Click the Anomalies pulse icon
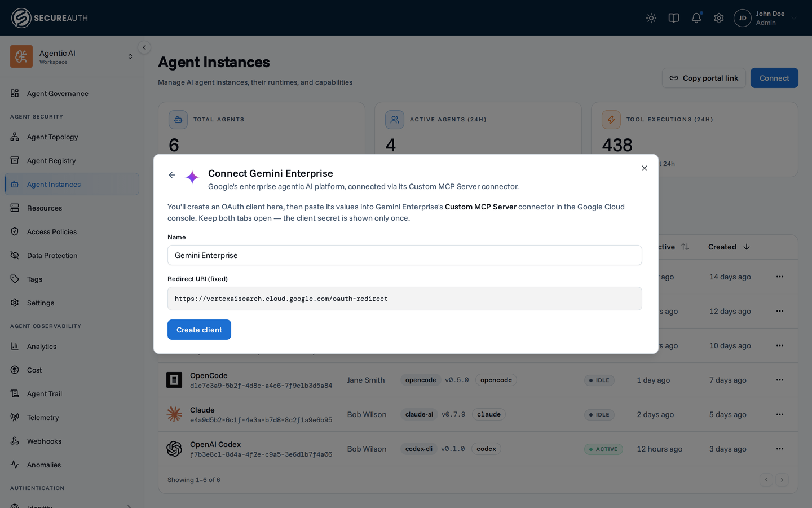Screen dimensions: 812x508 point(15,465)
